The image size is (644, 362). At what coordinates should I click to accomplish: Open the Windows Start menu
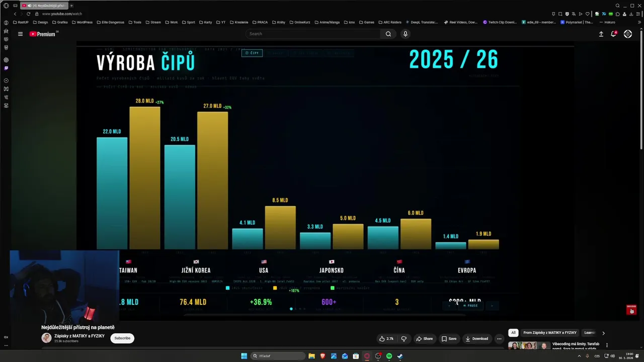(244, 356)
